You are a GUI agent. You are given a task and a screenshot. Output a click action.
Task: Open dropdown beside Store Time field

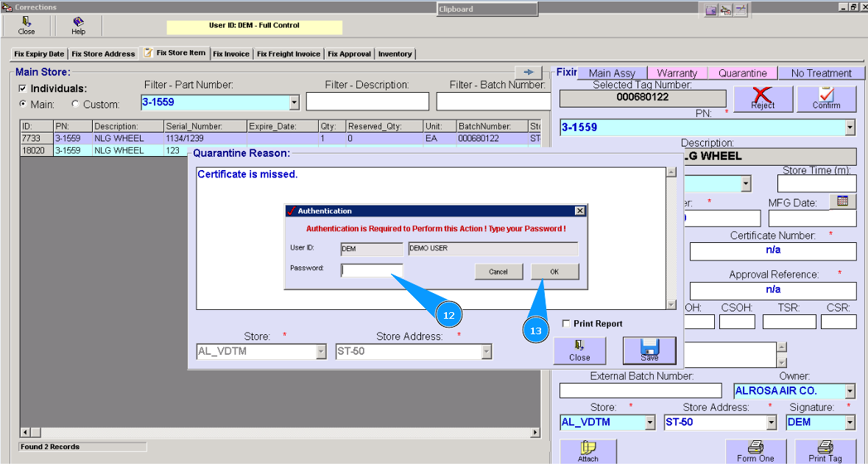click(x=747, y=183)
